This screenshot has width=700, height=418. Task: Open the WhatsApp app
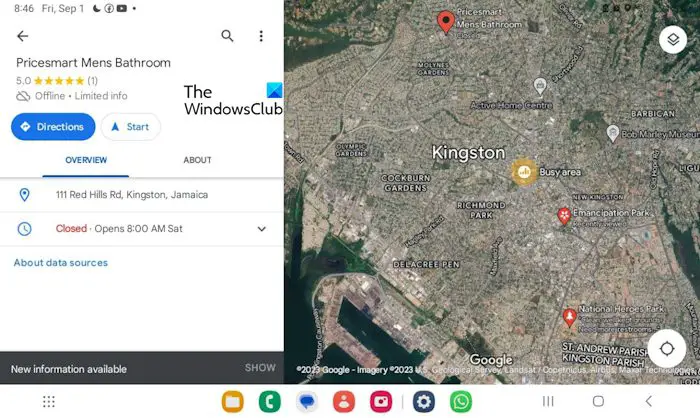(461, 401)
